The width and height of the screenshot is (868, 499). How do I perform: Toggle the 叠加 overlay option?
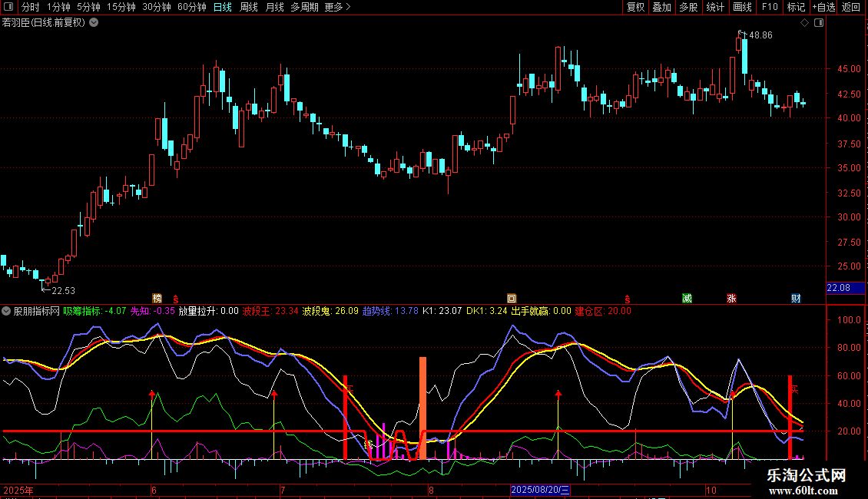pos(661,8)
